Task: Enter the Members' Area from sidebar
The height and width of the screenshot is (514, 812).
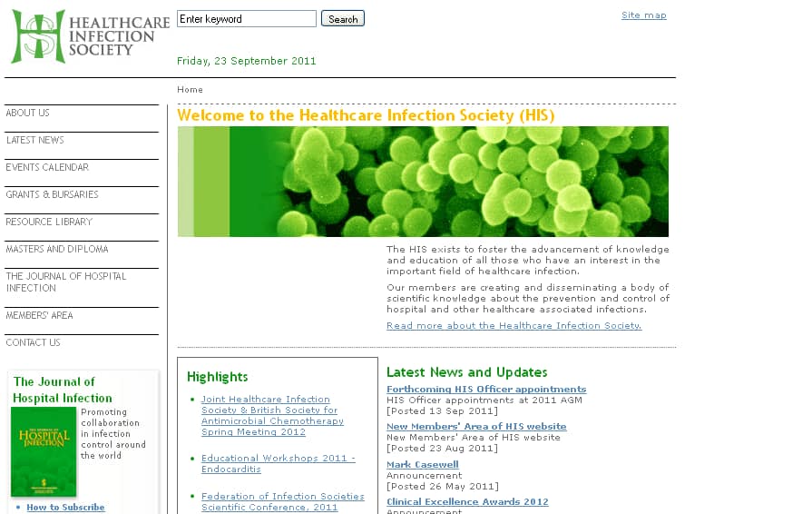Action: pyautogui.click(x=40, y=316)
